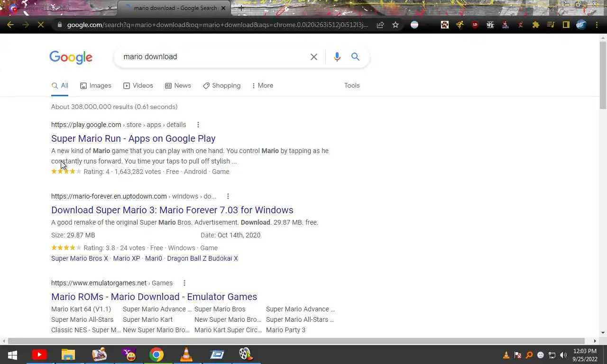
Task: Open the taskbar clock showing 12:03 PM
Action: click(585, 355)
